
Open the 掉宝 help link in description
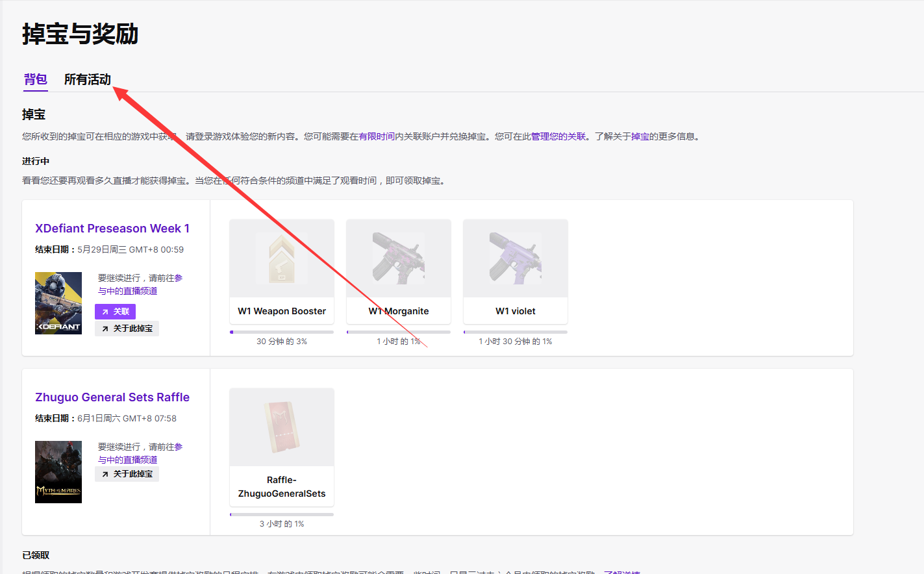point(640,136)
